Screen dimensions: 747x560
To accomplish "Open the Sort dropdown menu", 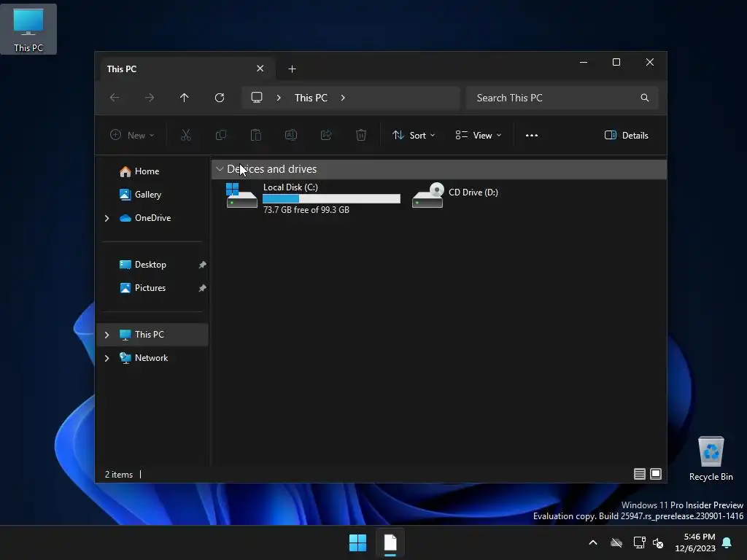I will pos(414,135).
